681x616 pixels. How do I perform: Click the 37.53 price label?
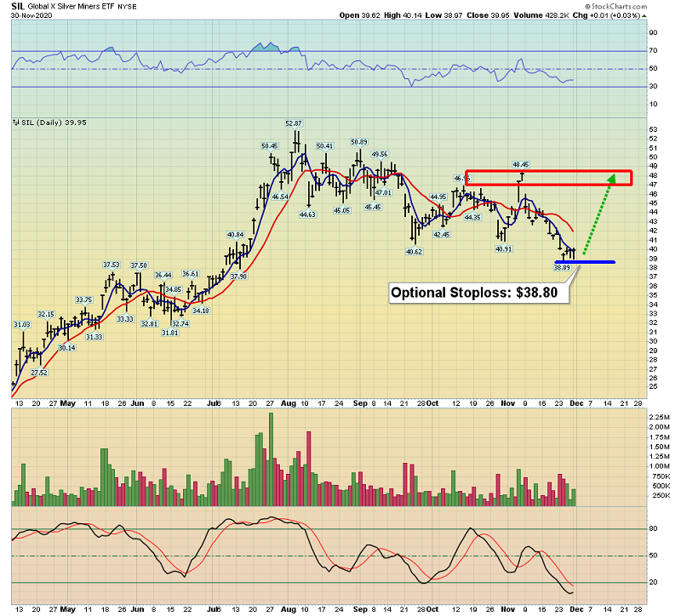coord(112,265)
